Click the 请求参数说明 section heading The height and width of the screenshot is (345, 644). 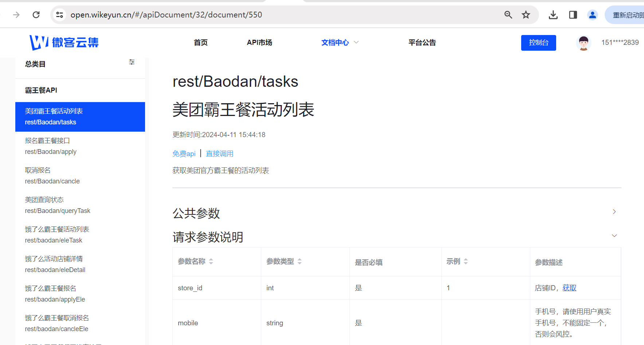point(208,237)
